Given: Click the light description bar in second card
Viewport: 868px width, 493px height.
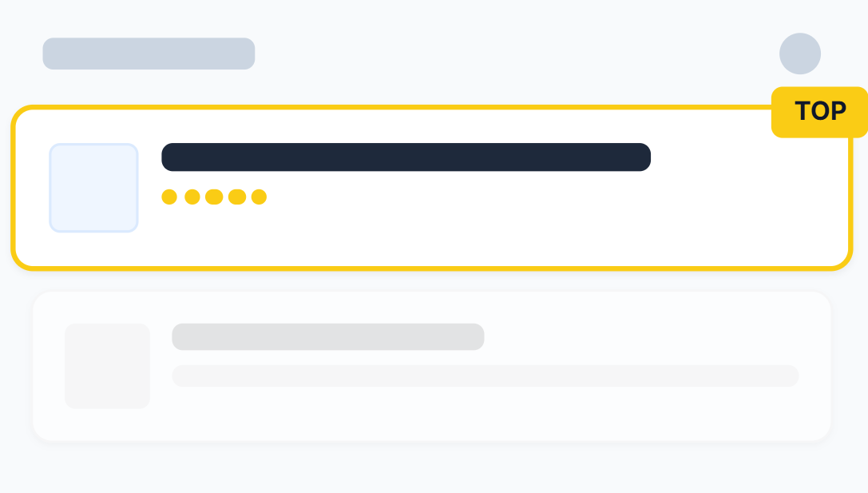Looking at the screenshot, I should pyautogui.click(x=485, y=376).
